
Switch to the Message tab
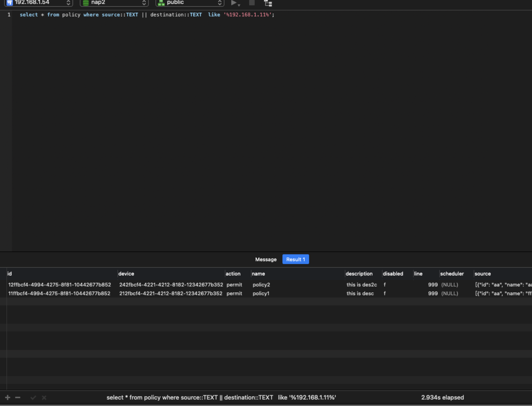pyautogui.click(x=266, y=260)
